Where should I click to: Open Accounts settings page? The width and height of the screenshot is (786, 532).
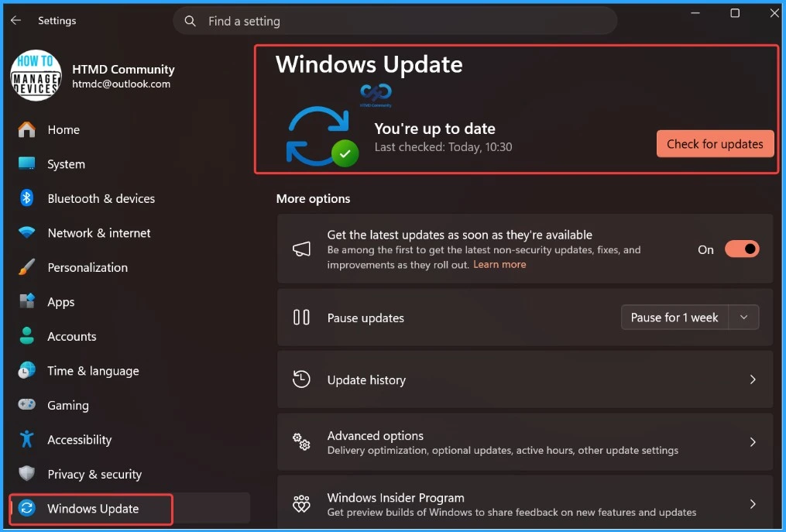129,336
